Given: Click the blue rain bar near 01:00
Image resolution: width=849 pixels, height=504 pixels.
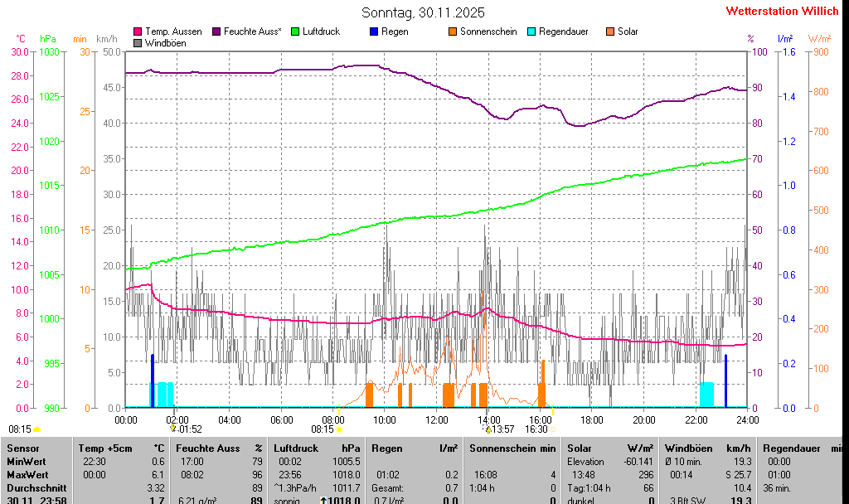Looking at the screenshot, I should click(152, 380).
